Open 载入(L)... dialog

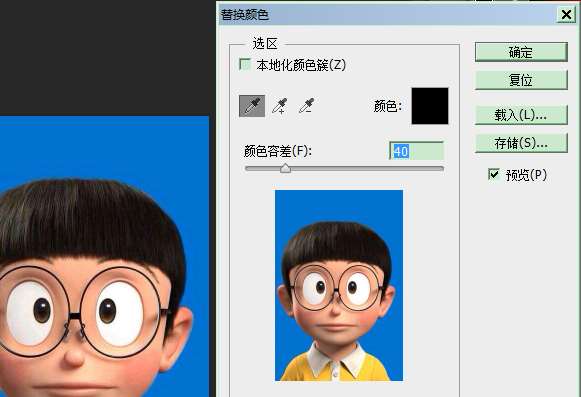coord(521,115)
